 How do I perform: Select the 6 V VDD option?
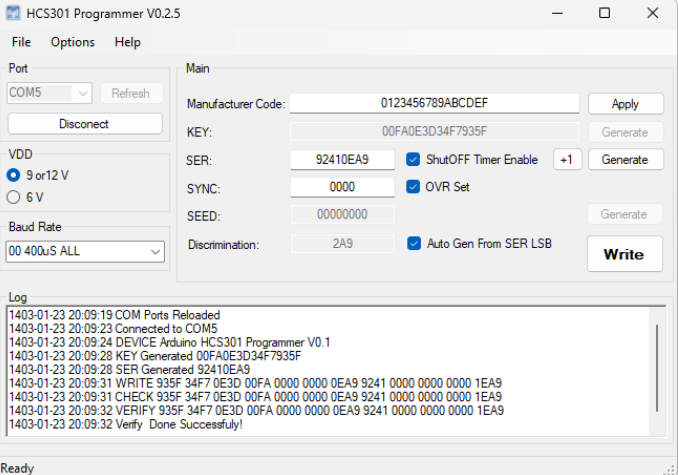(14, 197)
